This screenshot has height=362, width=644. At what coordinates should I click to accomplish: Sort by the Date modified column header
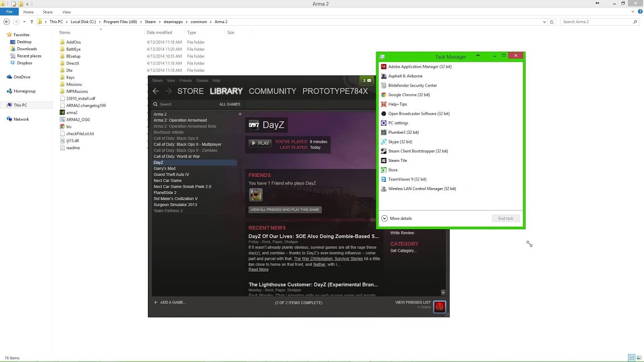159,32
